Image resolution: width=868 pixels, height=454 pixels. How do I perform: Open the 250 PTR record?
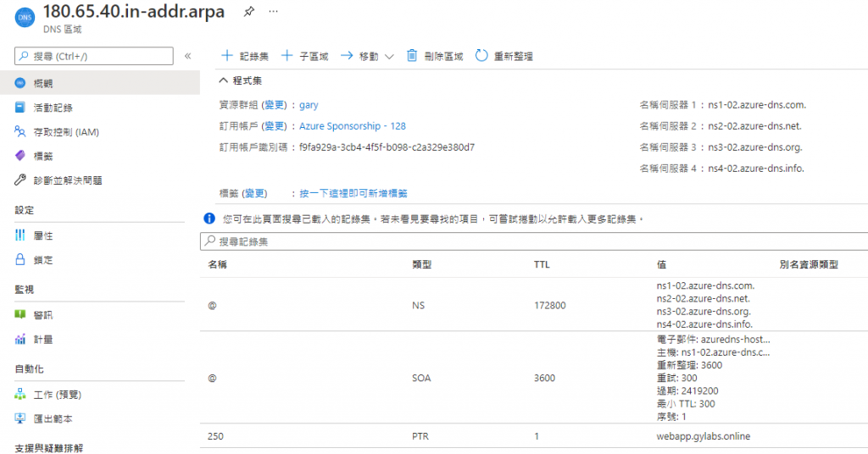pos(534,436)
